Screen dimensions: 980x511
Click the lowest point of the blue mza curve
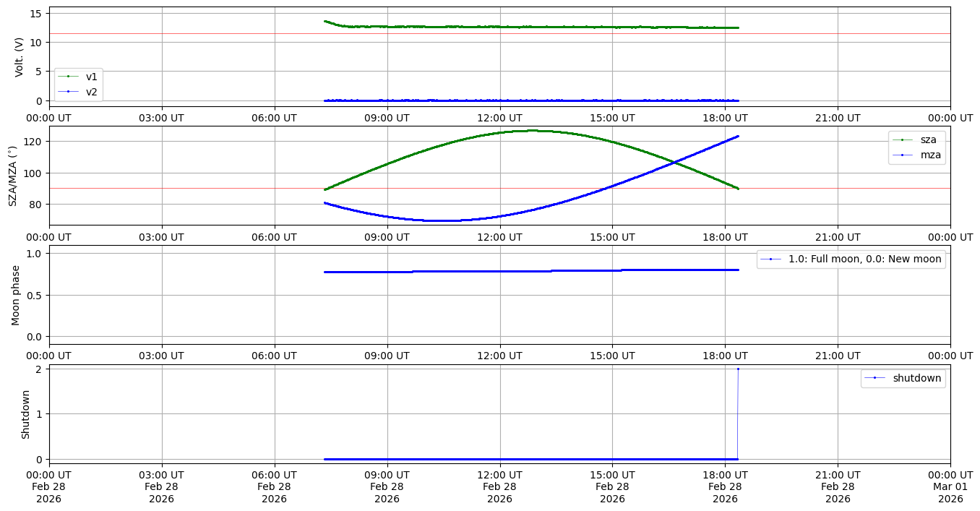(441, 220)
